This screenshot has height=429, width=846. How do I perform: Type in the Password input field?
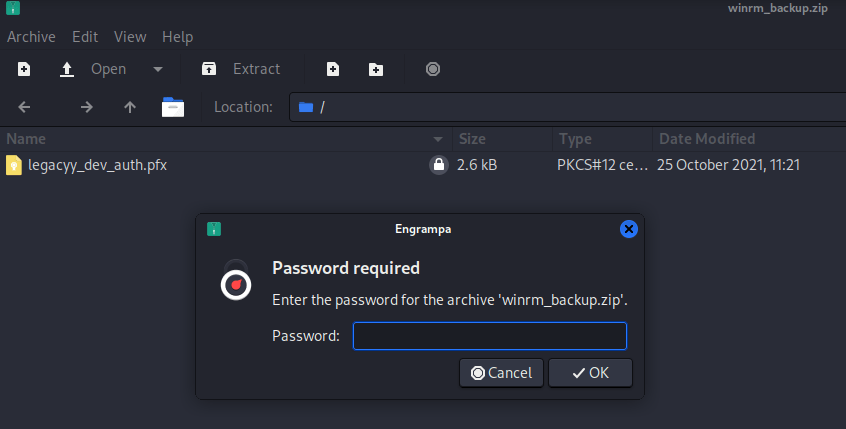tap(490, 336)
